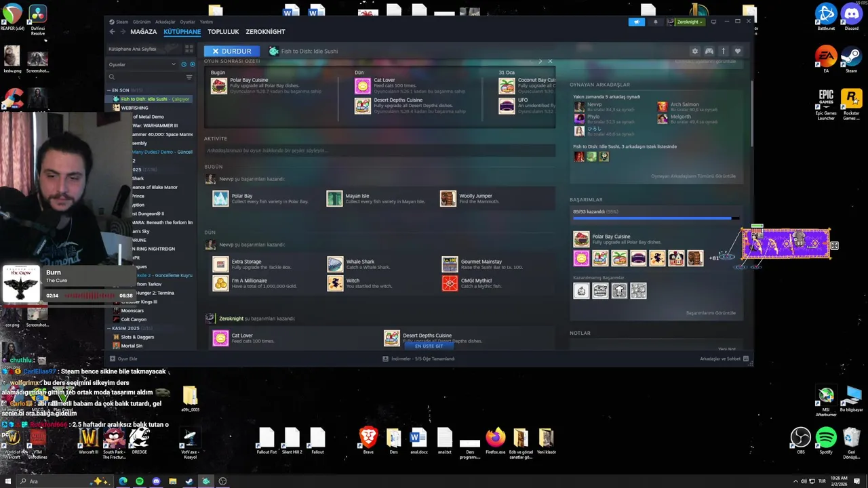Open the Arkadaşlar menu
Screen dimensions: 868x488
pyautogui.click(x=165, y=22)
